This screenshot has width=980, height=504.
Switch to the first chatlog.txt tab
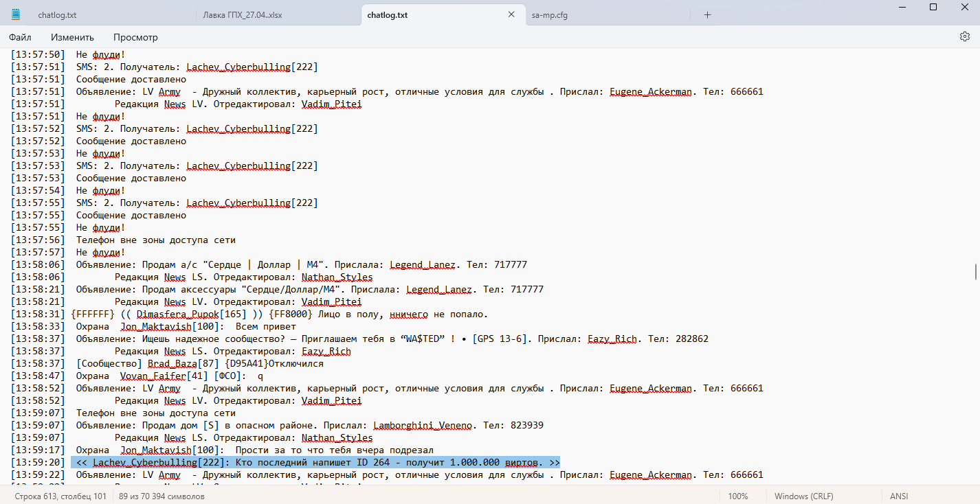pyautogui.click(x=58, y=15)
